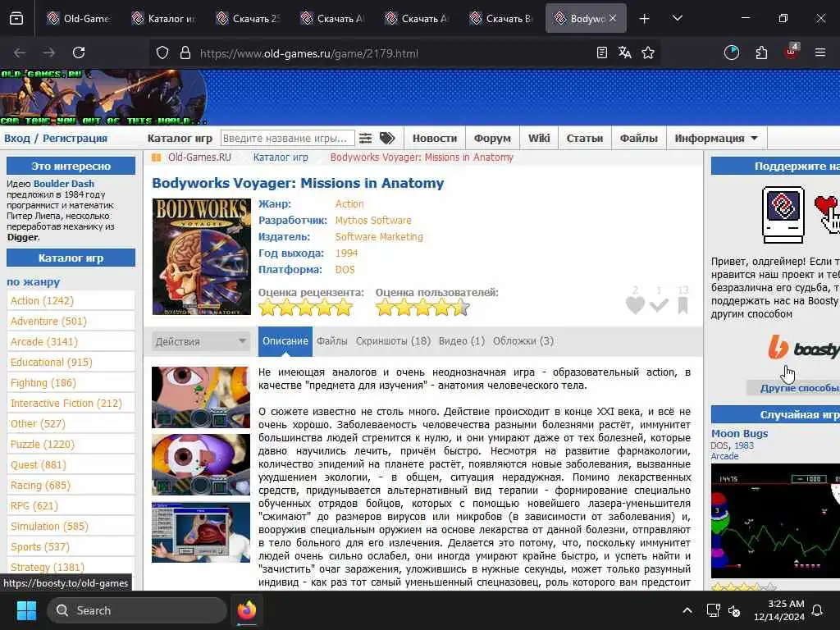Open the first eye screenshot thumbnail
Screen dimensions: 840x630
point(201,397)
